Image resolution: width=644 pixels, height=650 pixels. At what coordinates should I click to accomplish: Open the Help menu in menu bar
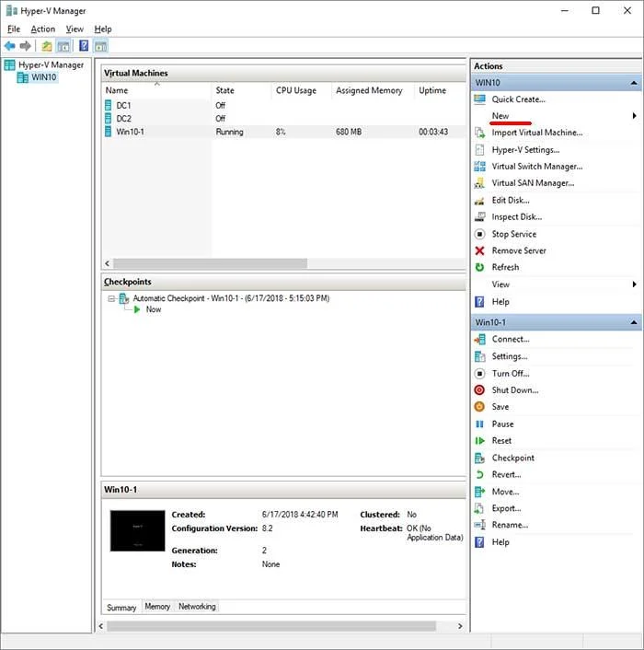click(x=103, y=29)
